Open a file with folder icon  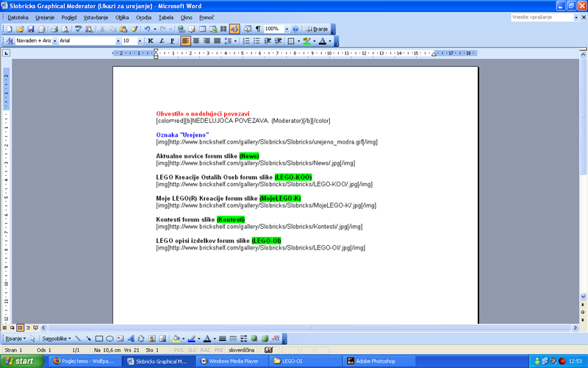tap(20, 29)
